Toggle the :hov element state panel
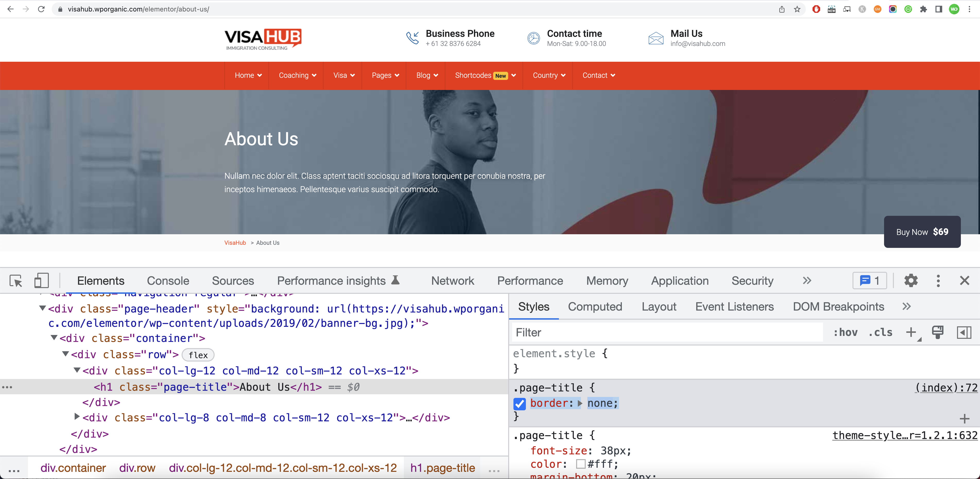This screenshot has height=479, width=980. pyautogui.click(x=845, y=332)
